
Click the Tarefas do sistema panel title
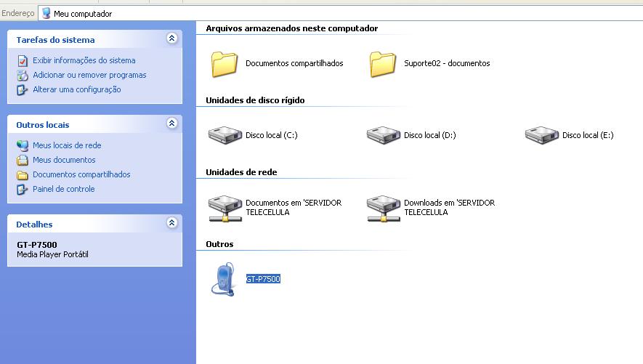tap(55, 40)
